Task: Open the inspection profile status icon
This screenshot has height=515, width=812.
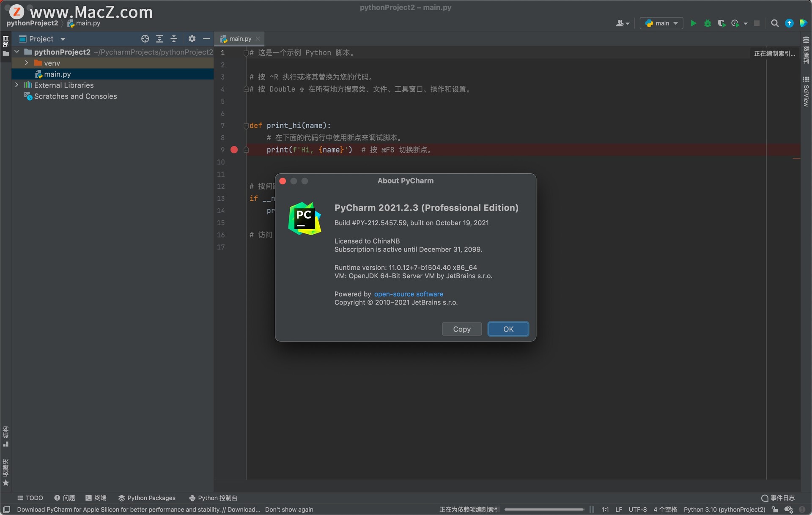Action: (789, 510)
